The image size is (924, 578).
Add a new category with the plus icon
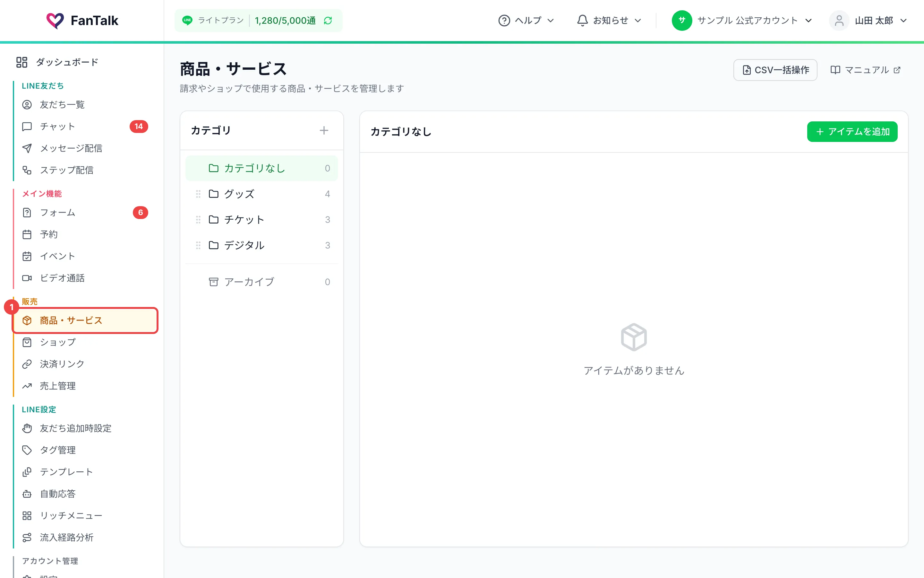(324, 130)
